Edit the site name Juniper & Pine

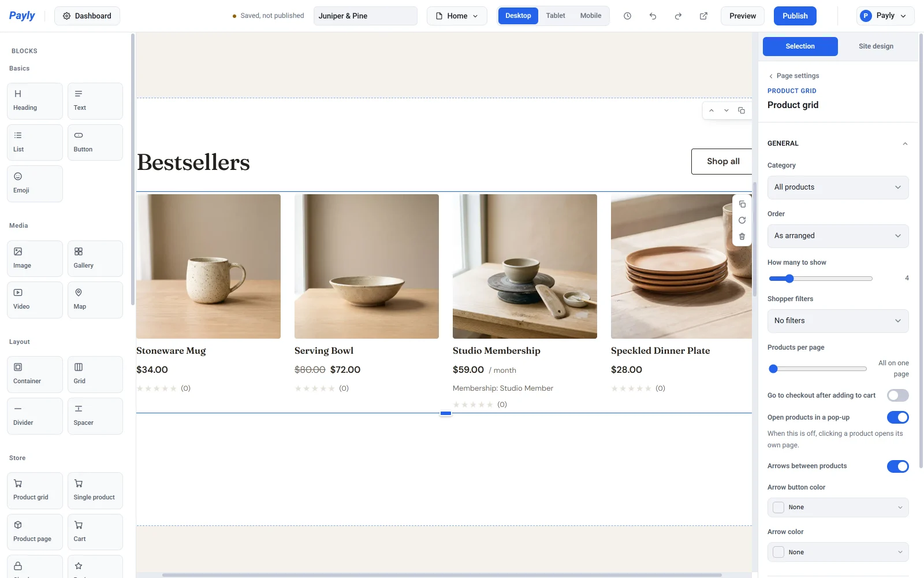(366, 16)
